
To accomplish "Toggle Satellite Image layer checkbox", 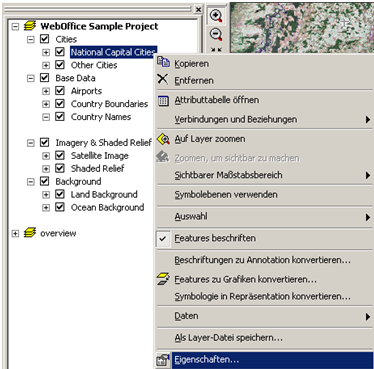I will point(60,156).
